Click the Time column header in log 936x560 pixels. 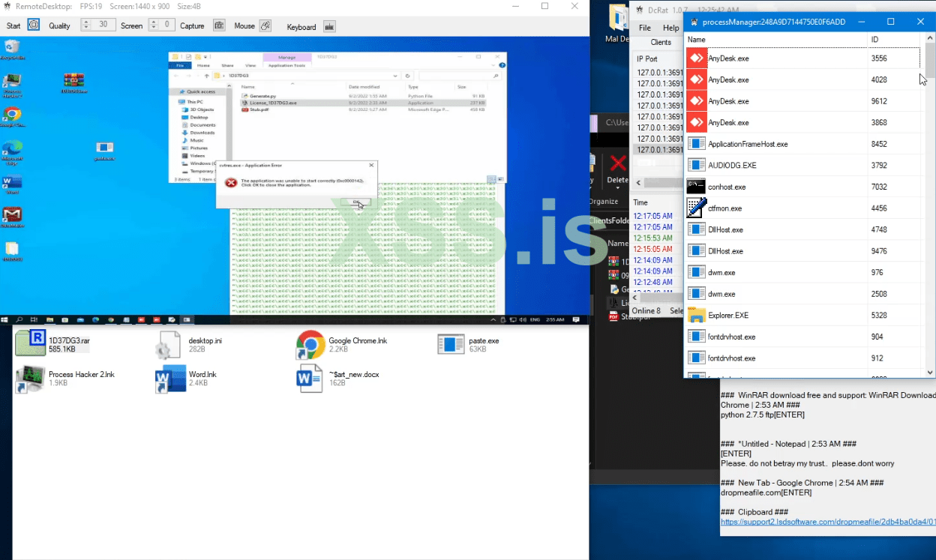coord(640,202)
